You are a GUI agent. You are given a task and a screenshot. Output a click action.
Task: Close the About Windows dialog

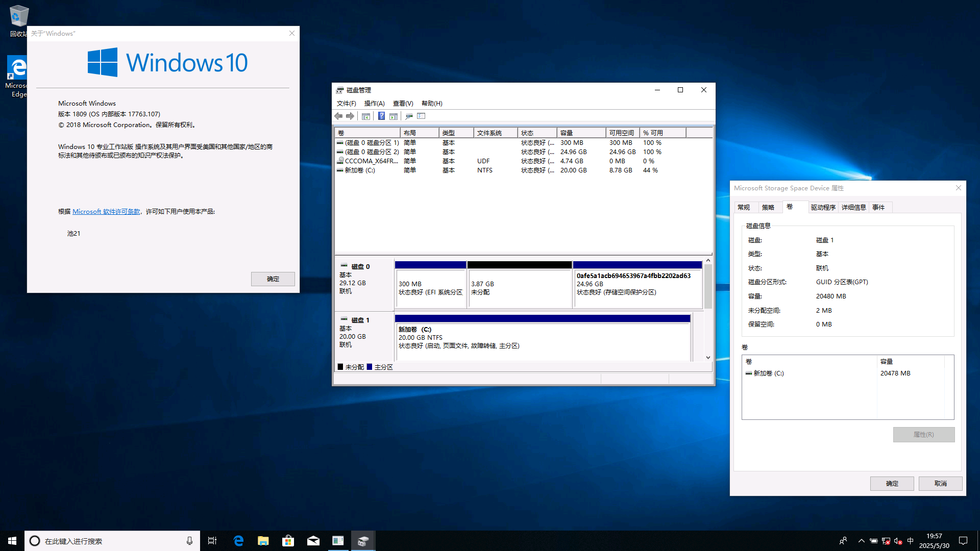pos(292,34)
